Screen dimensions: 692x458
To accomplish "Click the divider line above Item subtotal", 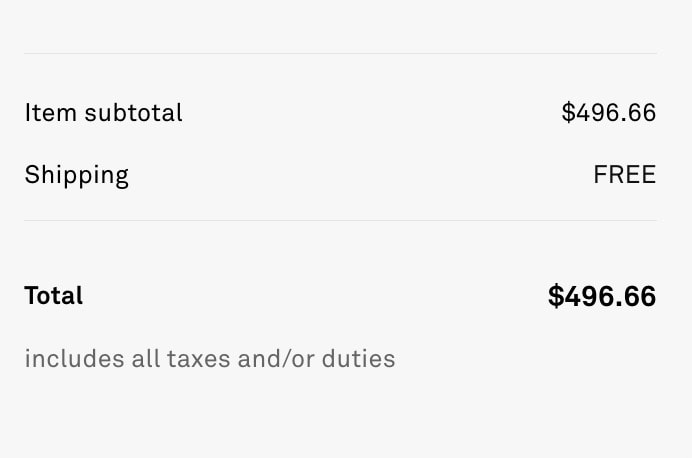I will (x=340, y=53).
